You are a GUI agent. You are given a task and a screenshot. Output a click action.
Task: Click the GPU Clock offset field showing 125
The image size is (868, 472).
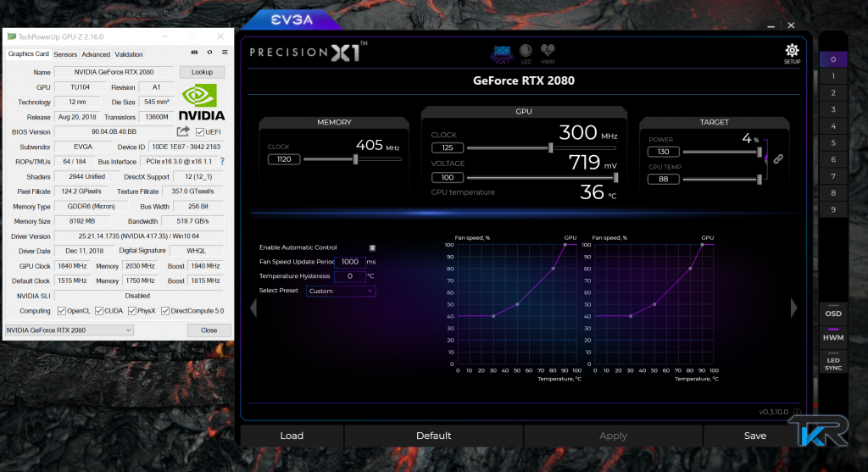click(x=448, y=147)
